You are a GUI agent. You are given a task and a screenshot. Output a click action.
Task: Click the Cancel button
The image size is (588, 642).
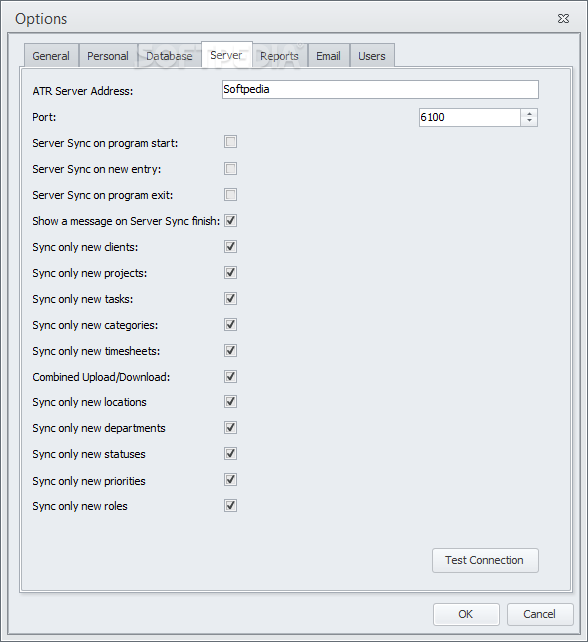[x=540, y=614]
